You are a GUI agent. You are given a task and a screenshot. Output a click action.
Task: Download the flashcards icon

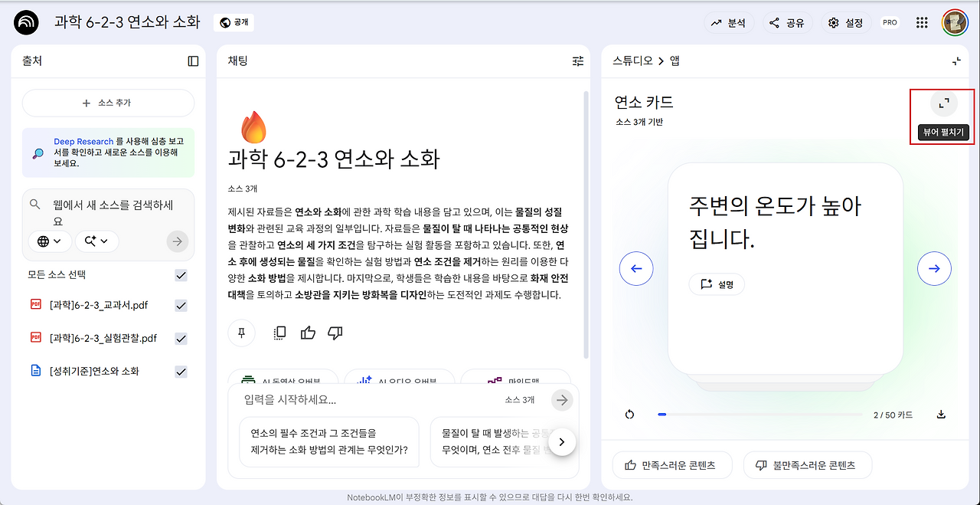[x=941, y=415]
